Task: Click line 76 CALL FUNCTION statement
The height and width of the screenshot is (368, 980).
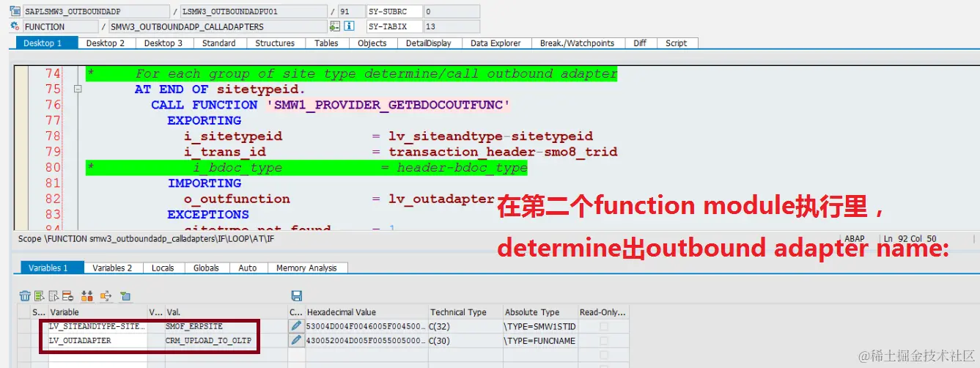Action: 330,105
